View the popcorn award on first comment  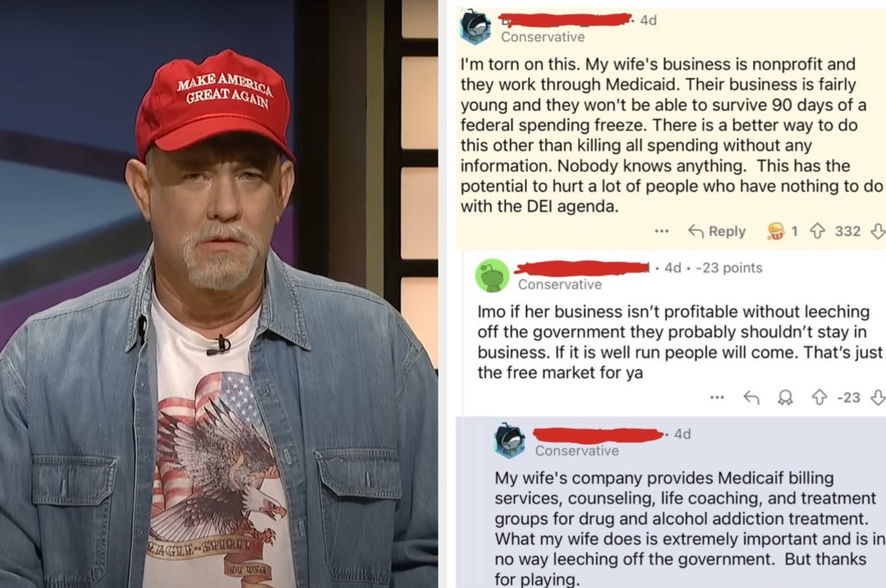(778, 231)
